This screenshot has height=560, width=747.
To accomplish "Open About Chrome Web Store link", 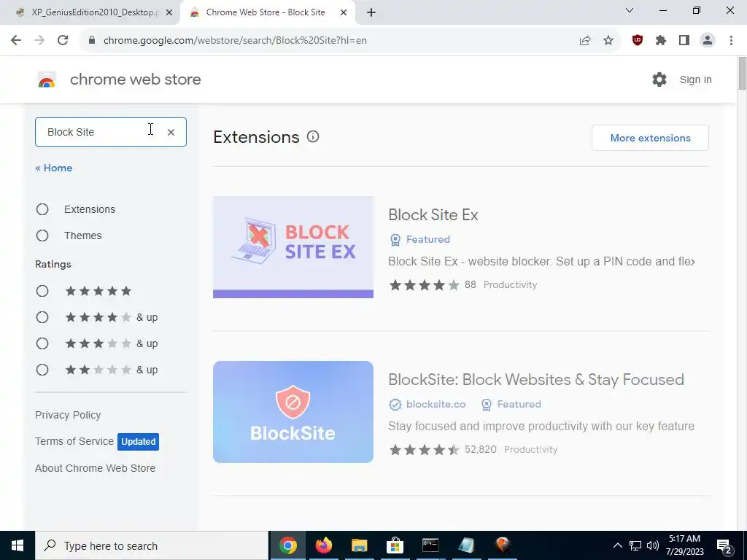I will pos(96,468).
